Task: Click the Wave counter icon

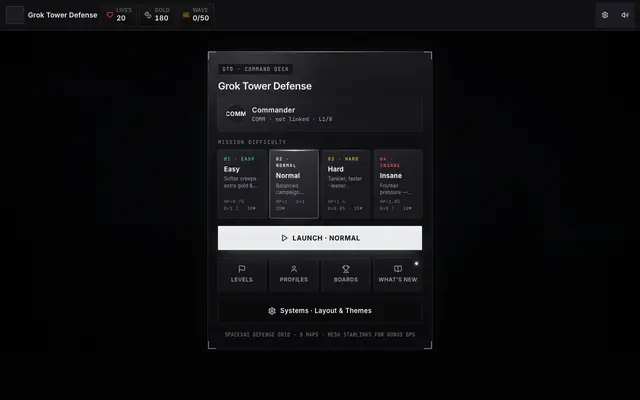Action: pos(186,15)
